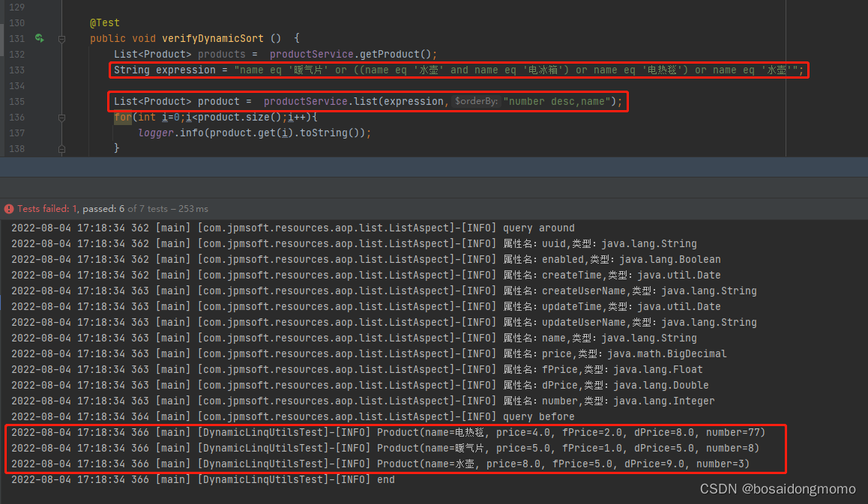This screenshot has height=504, width=868.
Task: Click the expression string literal on line 133
Action: (x=516, y=70)
